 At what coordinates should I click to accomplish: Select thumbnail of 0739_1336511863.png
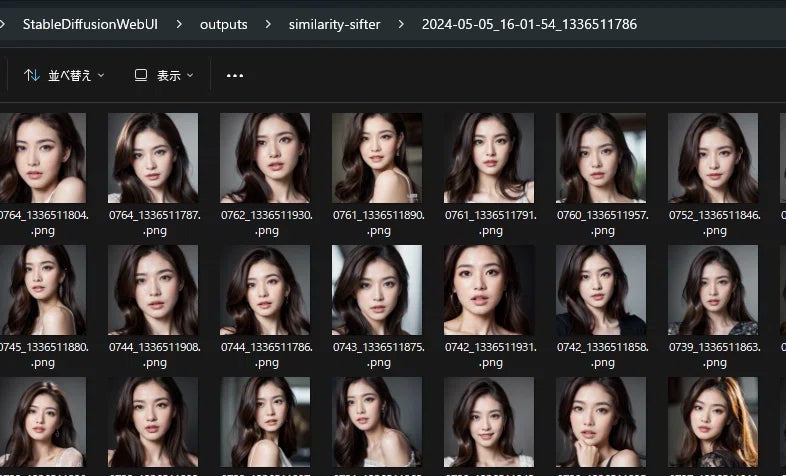click(x=713, y=290)
